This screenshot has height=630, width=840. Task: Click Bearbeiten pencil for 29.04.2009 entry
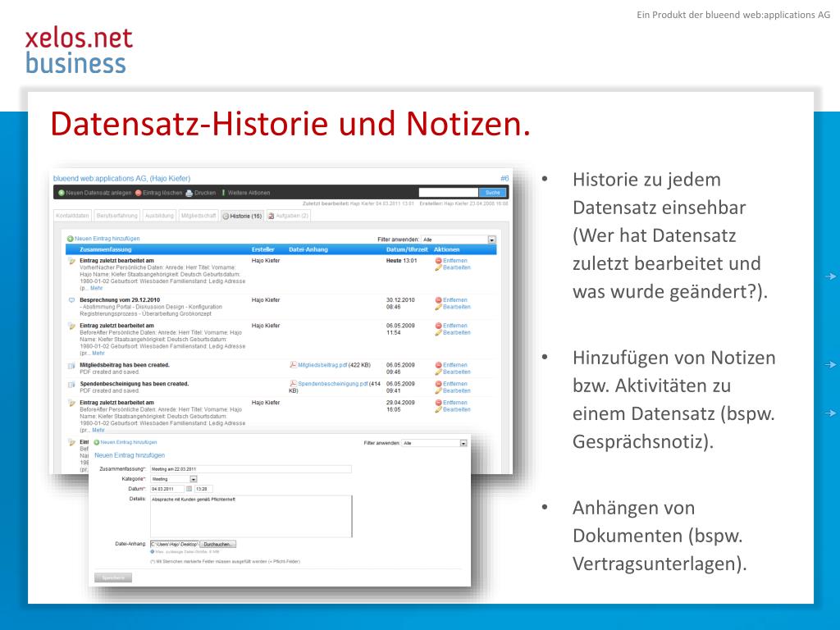pos(438,410)
